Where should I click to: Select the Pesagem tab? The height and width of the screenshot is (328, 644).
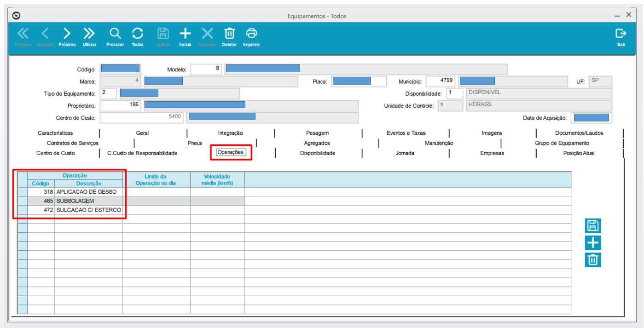coord(318,133)
